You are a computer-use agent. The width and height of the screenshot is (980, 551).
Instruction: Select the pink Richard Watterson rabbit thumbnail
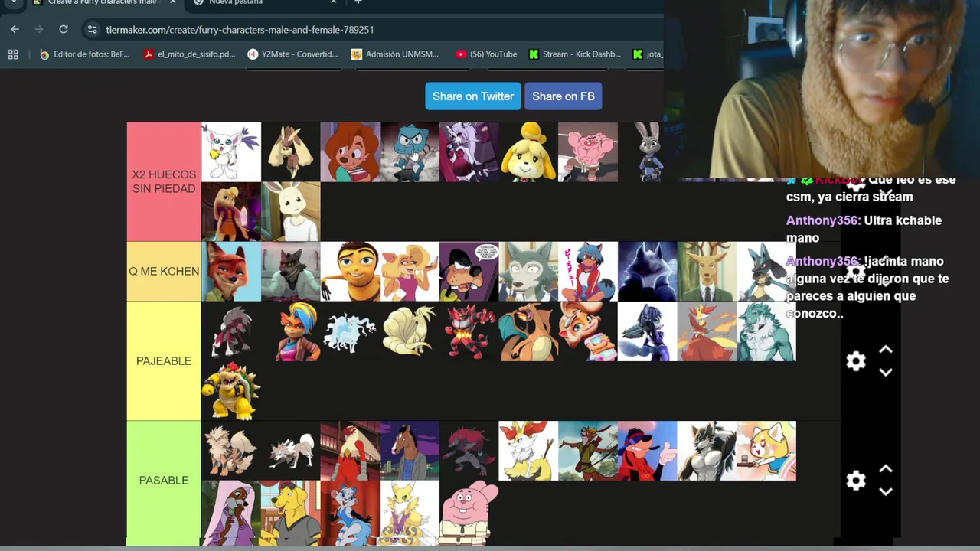click(469, 513)
